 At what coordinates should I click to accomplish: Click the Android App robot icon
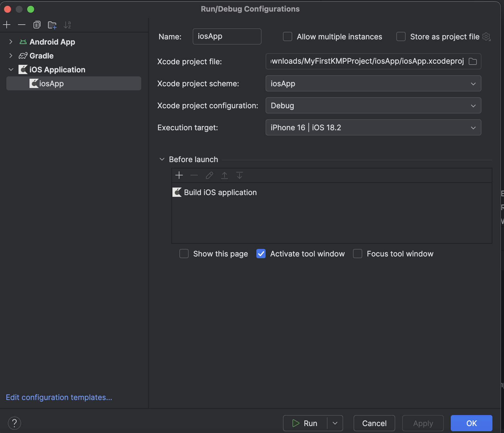pyautogui.click(x=23, y=42)
